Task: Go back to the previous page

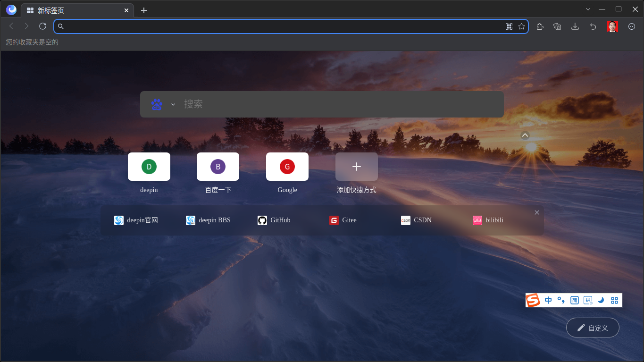Action: (11, 26)
